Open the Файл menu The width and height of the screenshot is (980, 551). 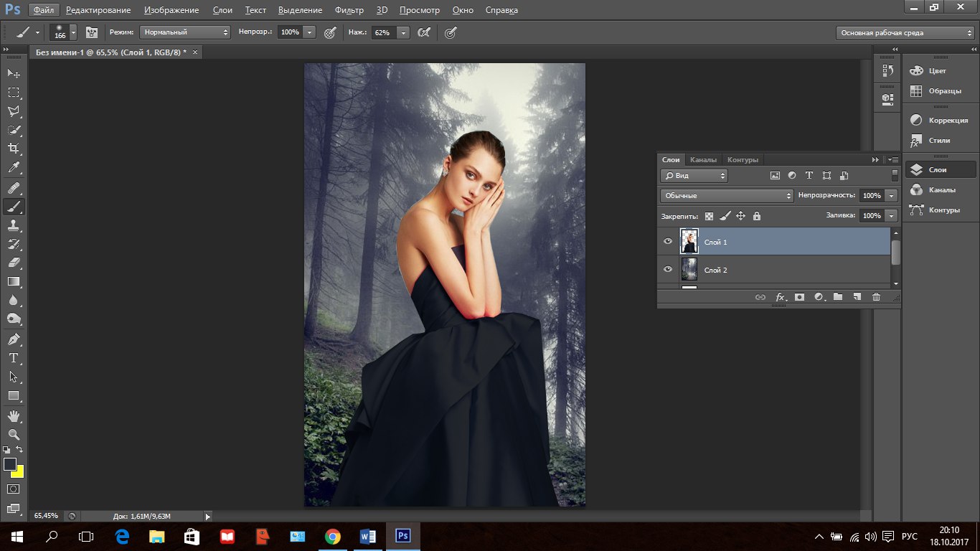(43, 10)
